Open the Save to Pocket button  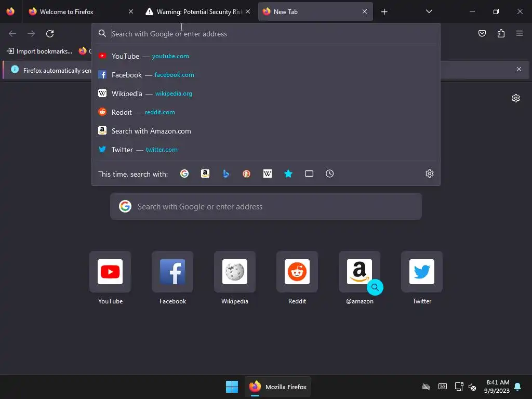pyautogui.click(x=482, y=33)
